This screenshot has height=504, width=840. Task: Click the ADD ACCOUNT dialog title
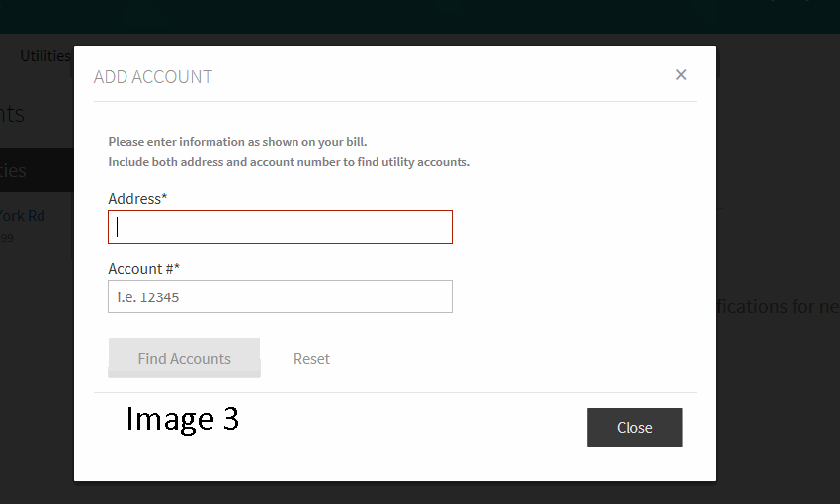[x=153, y=77]
